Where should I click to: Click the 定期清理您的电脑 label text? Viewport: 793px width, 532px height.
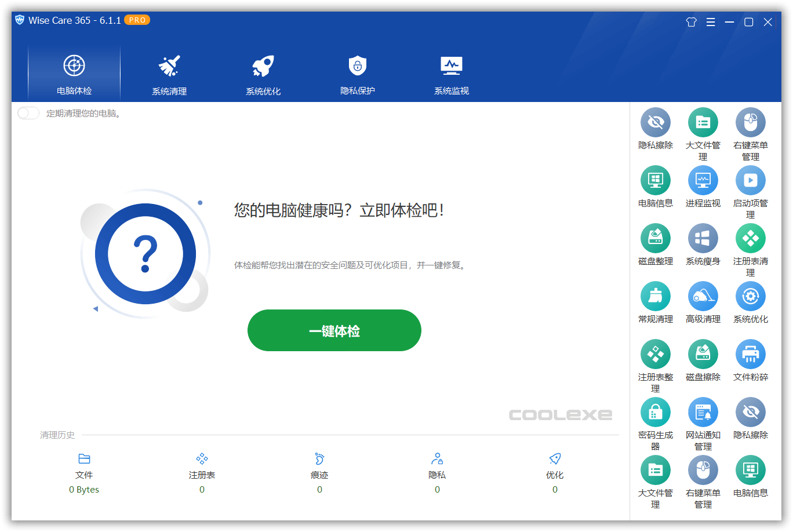(83, 114)
